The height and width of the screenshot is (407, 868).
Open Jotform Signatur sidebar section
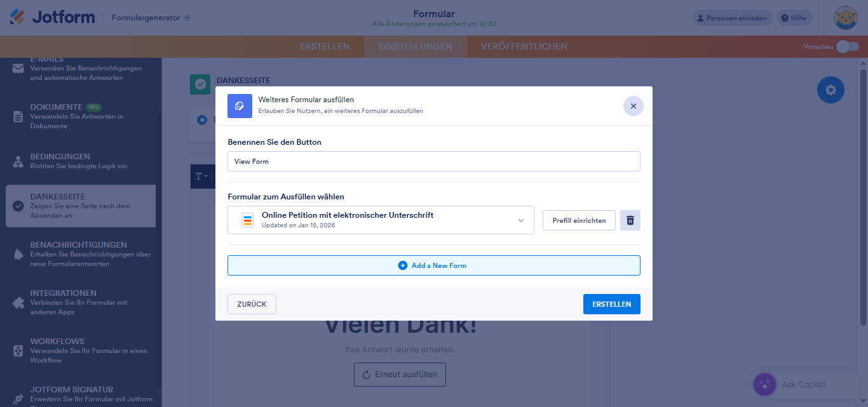pyautogui.click(x=81, y=394)
